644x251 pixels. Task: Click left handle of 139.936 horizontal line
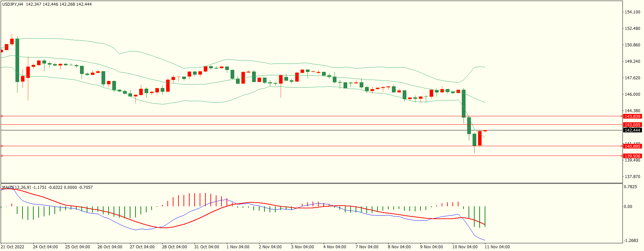tap(2, 156)
